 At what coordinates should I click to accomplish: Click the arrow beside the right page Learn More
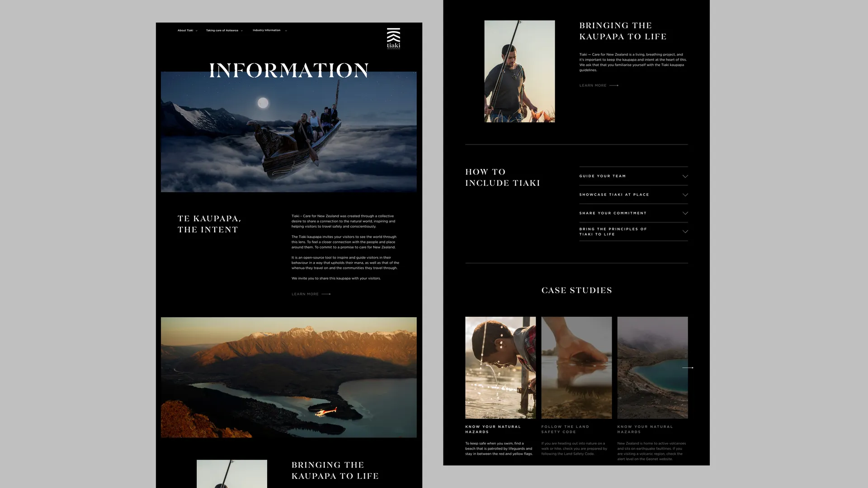pyautogui.click(x=614, y=85)
